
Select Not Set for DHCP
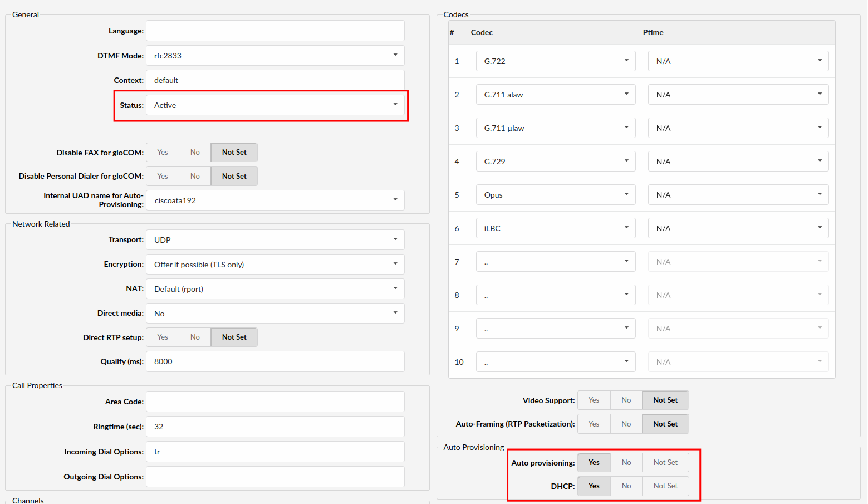point(666,486)
